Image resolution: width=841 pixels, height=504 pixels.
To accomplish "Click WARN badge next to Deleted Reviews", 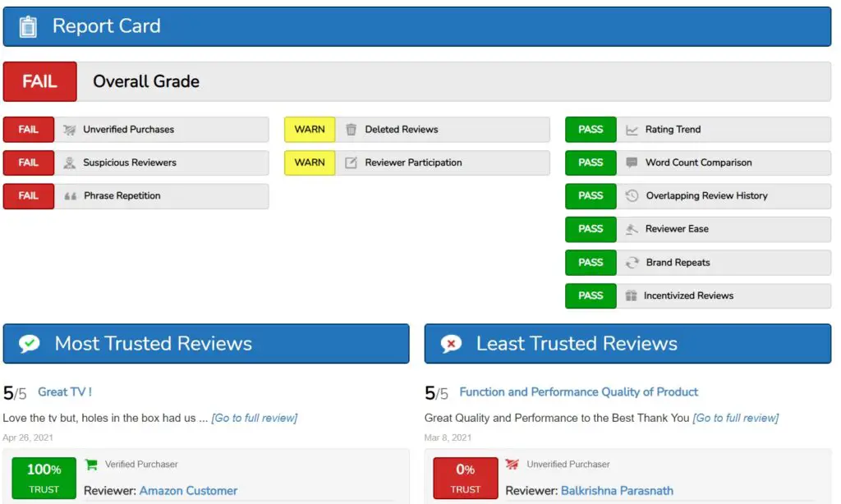I will (x=310, y=130).
